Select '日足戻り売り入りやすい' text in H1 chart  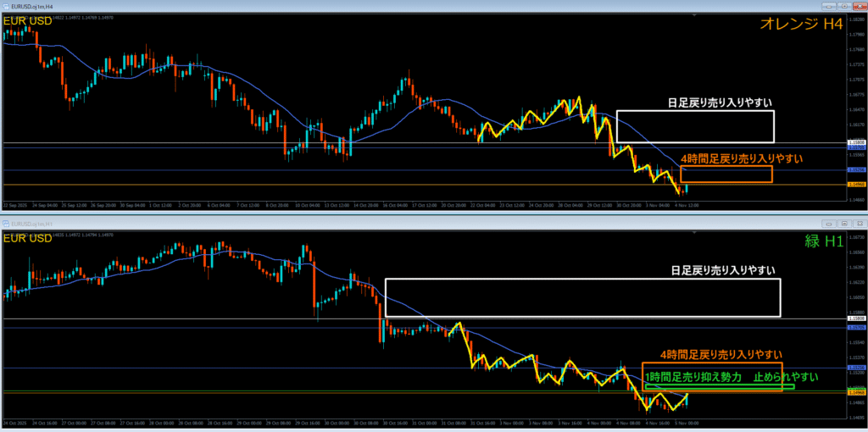click(723, 270)
